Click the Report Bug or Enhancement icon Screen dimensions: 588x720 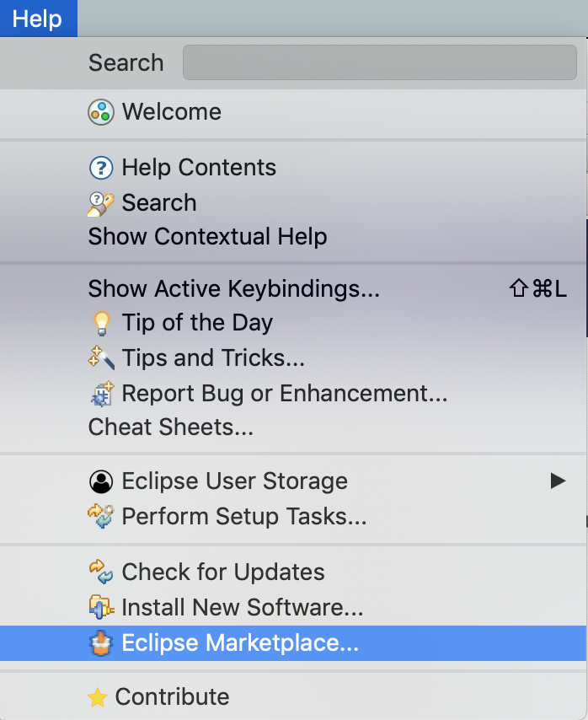point(101,394)
